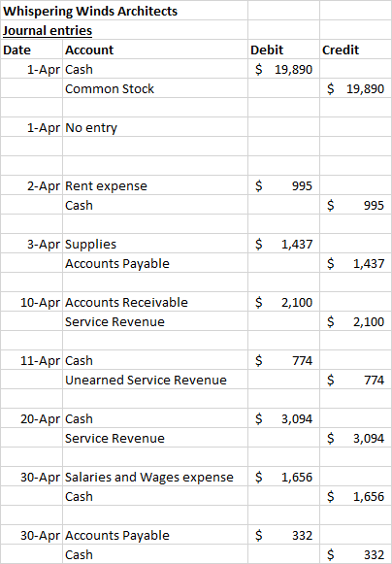
Task: Click the Credit column header
Action: coord(356,50)
